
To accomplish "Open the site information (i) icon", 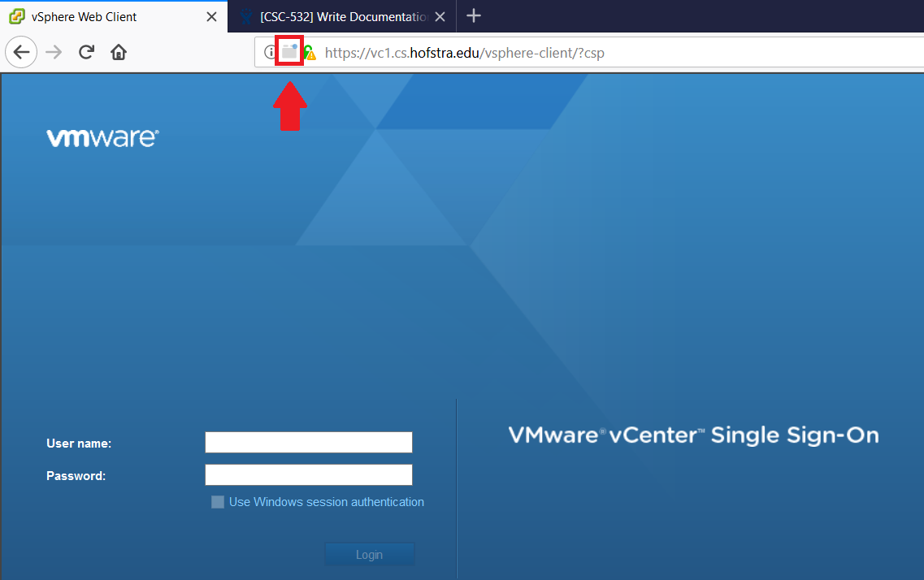I will click(271, 53).
